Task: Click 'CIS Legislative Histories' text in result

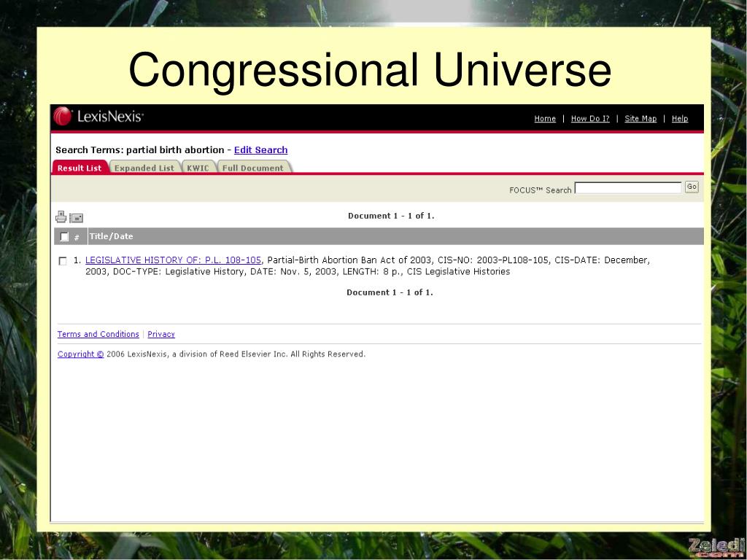Action: pyautogui.click(x=458, y=271)
